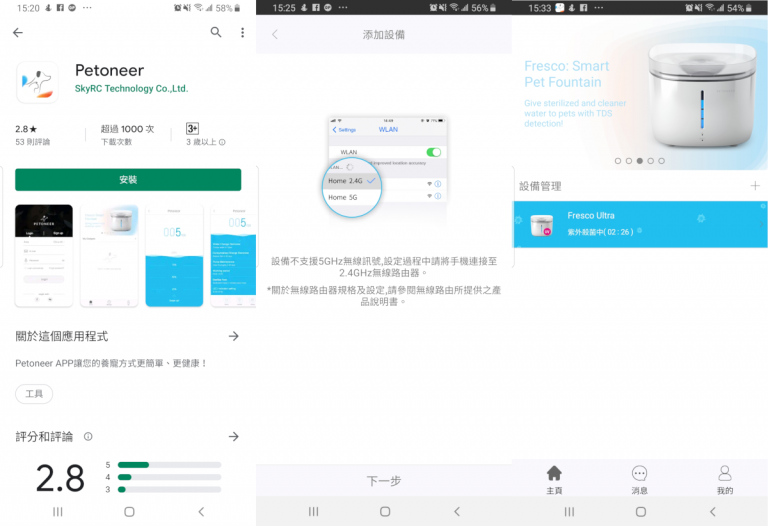Tap 2.8 star rating with 53 reviews
Viewport: 768px width, 526px height.
(32, 135)
